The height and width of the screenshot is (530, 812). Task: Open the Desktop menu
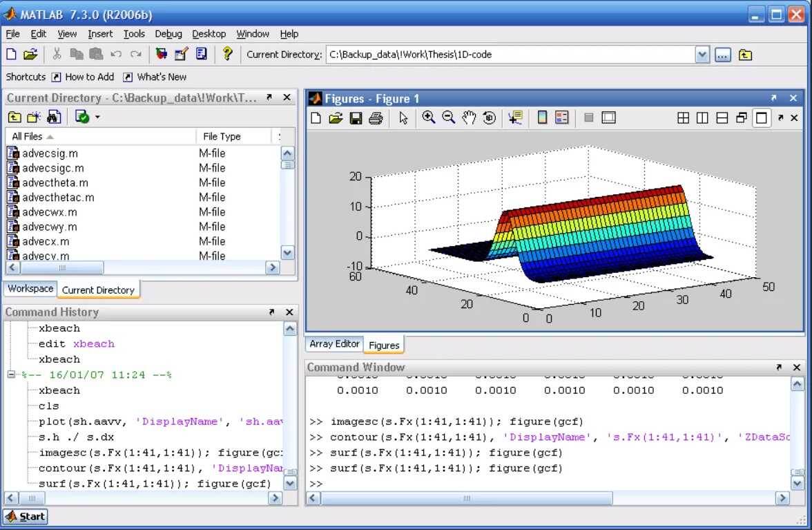[x=209, y=34]
